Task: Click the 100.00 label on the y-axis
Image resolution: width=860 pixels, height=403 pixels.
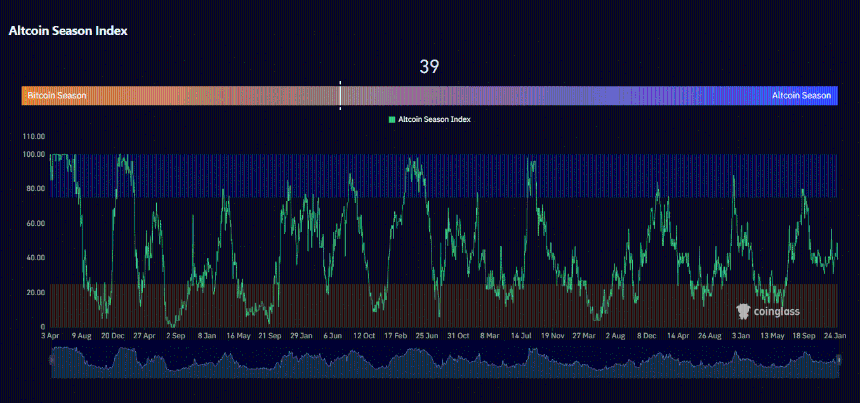Action: point(33,154)
